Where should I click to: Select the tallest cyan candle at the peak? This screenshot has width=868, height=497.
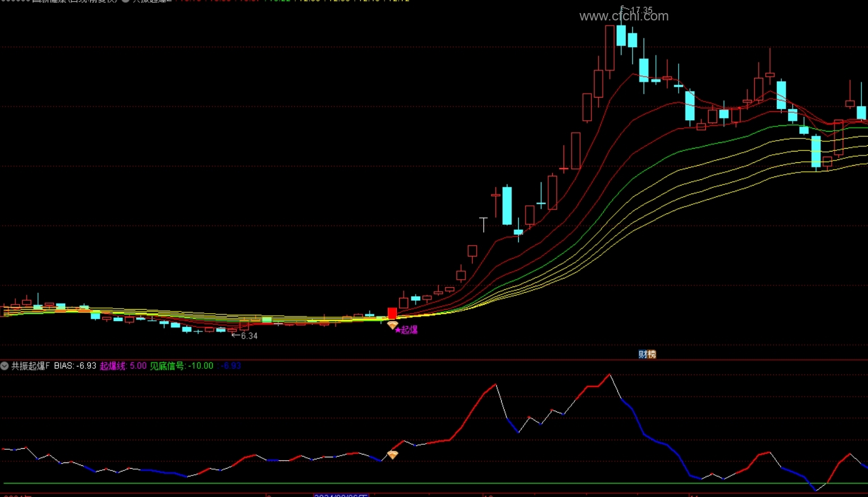[x=621, y=35]
